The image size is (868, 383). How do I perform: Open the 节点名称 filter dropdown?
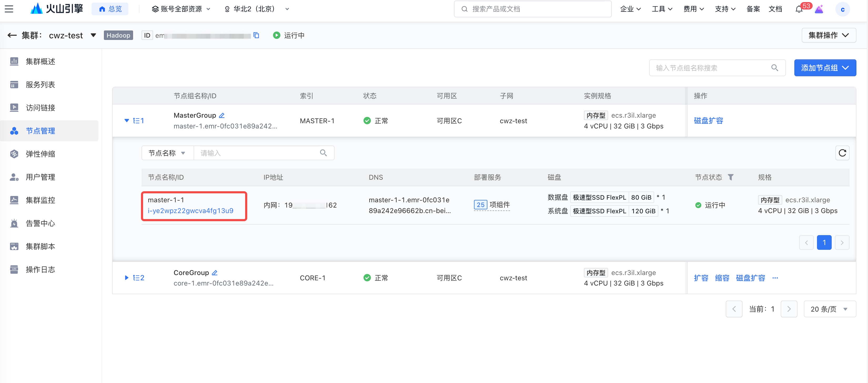pos(167,153)
